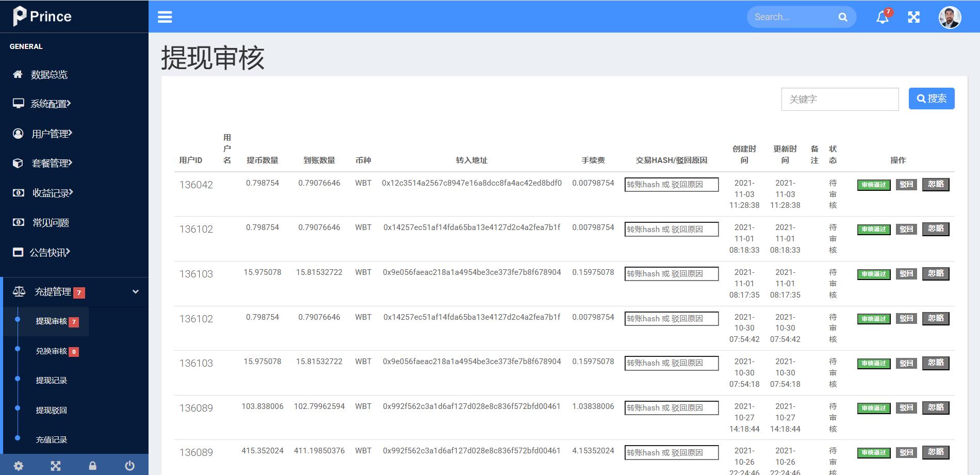Open the user avatar profile
The image size is (980, 475).
click(949, 18)
